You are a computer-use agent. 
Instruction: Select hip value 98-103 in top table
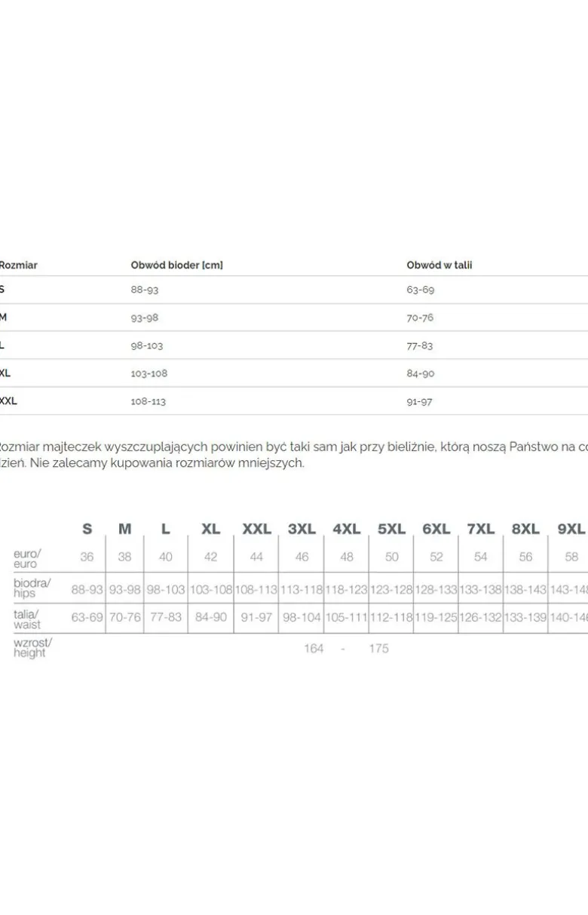[x=147, y=345]
